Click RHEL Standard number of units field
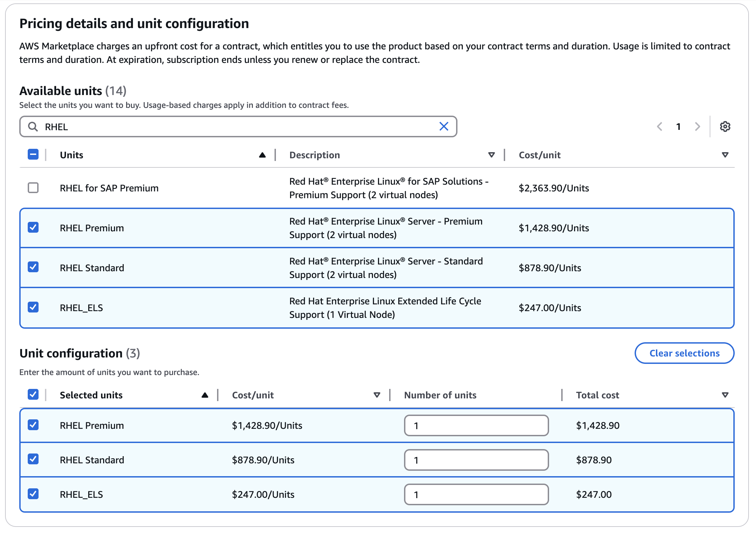 pyautogui.click(x=476, y=460)
